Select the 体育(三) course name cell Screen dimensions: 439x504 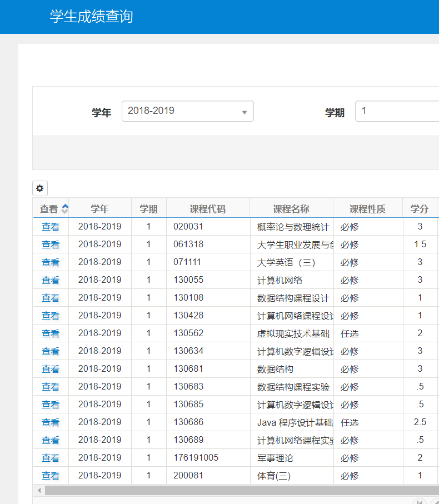[292, 476]
